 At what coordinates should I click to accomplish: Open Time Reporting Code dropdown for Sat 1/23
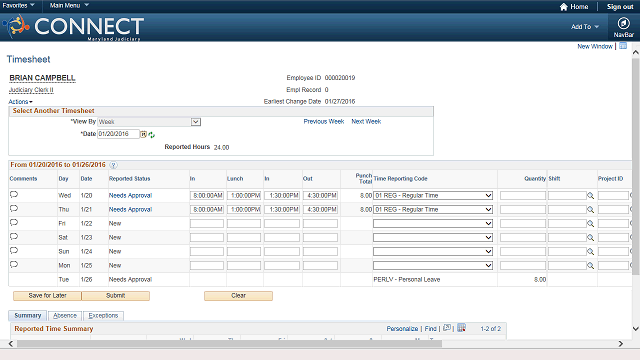pyautogui.click(x=433, y=238)
